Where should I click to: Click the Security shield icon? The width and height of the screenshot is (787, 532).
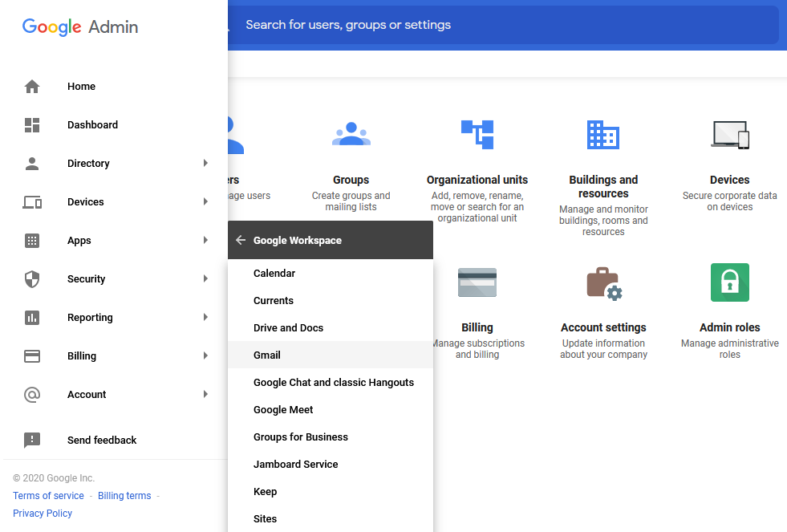32,279
